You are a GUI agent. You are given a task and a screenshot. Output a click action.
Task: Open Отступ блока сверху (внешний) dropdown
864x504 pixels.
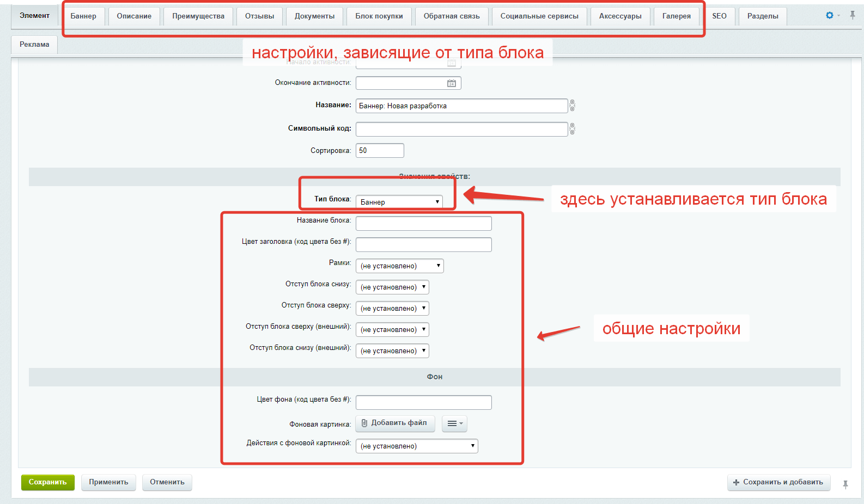[x=392, y=330]
